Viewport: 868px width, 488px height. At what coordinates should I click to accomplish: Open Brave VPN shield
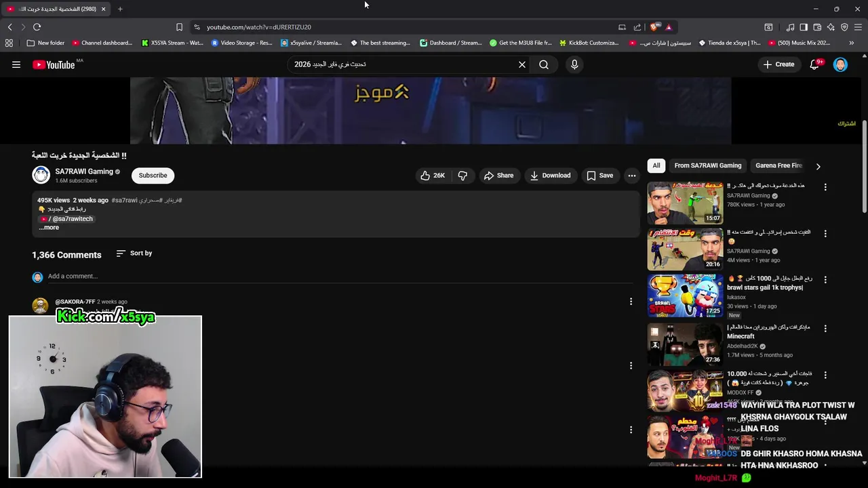point(844,27)
